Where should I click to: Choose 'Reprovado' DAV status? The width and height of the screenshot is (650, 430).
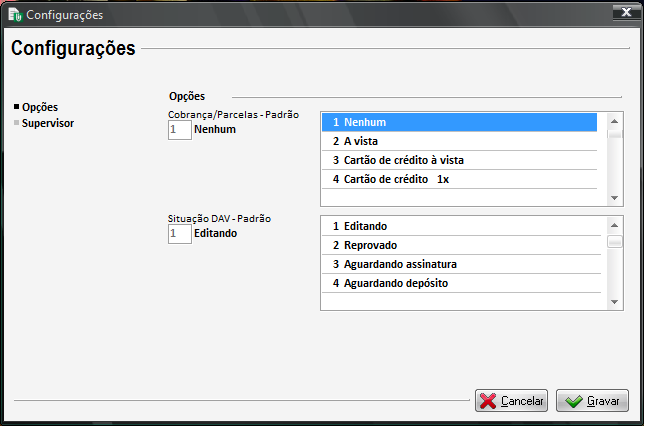click(x=460, y=245)
